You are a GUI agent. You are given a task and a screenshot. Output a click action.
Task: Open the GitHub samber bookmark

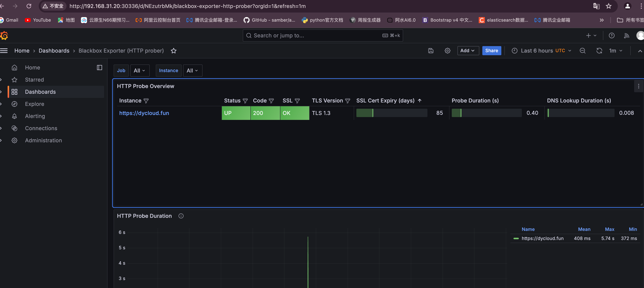pyautogui.click(x=270, y=20)
